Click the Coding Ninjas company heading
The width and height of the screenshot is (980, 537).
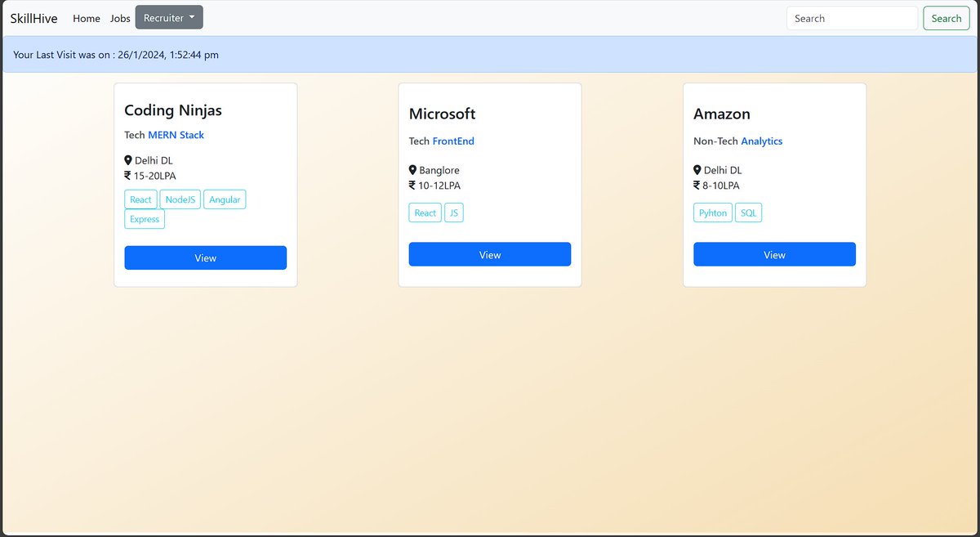pos(173,110)
